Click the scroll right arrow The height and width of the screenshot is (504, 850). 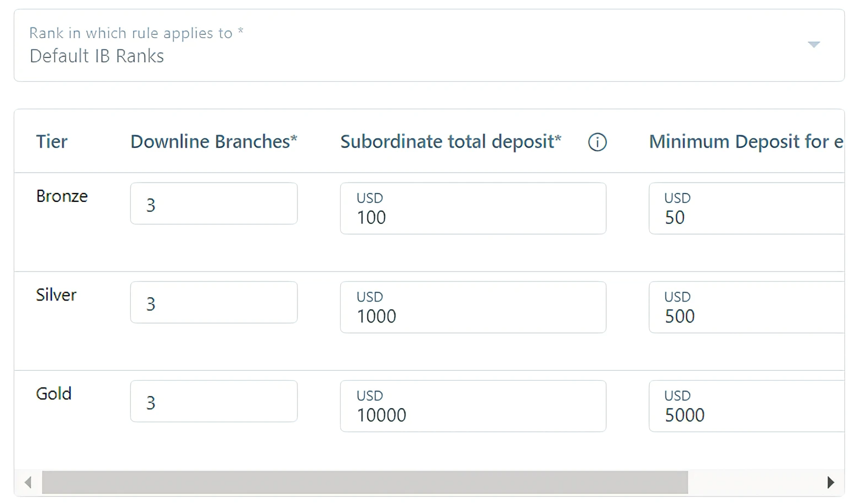[x=830, y=483]
